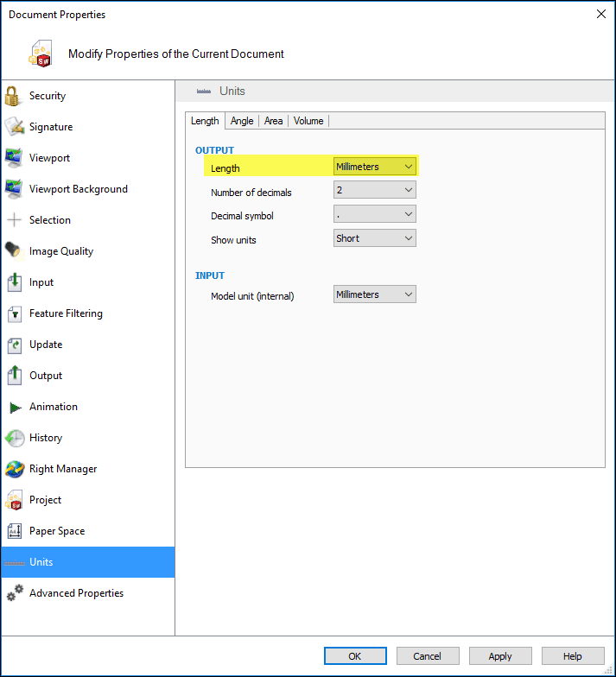Expand the Length unit dropdown
The width and height of the screenshot is (616, 677).
pos(375,167)
